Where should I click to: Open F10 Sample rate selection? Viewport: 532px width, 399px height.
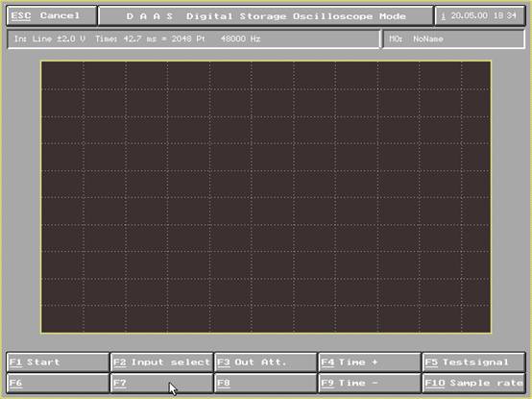coord(473,383)
